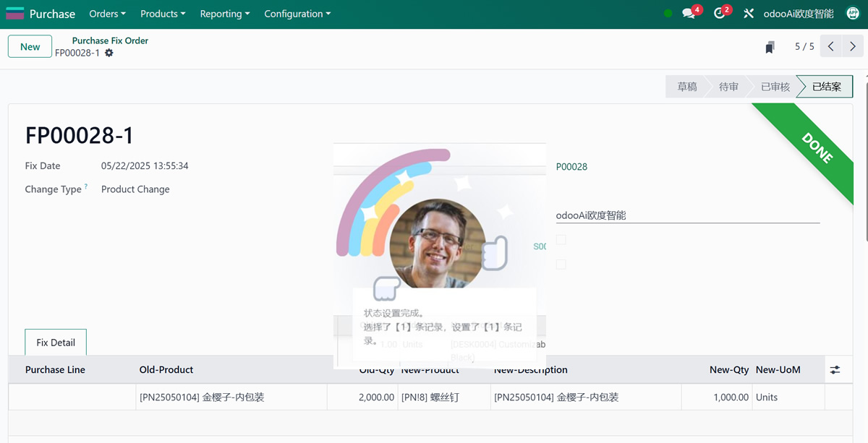Viewport: 868px width, 443px height.
Task: Open the P00028 purchase order link
Action: pyautogui.click(x=571, y=167)
